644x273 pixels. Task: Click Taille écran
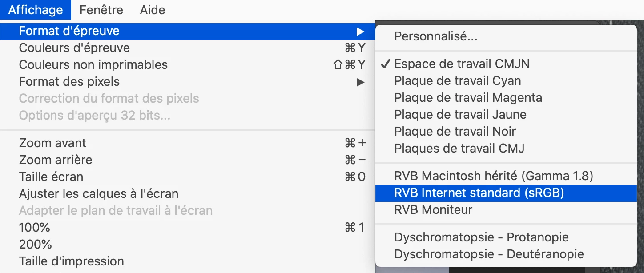pyautogui.click(x=51, y=177)
